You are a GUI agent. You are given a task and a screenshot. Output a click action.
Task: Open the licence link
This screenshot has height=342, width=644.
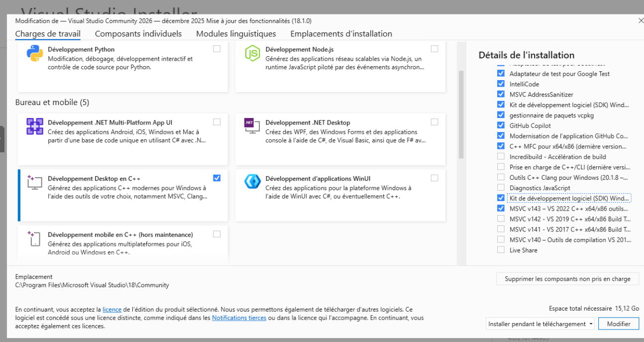pos(112,309)
